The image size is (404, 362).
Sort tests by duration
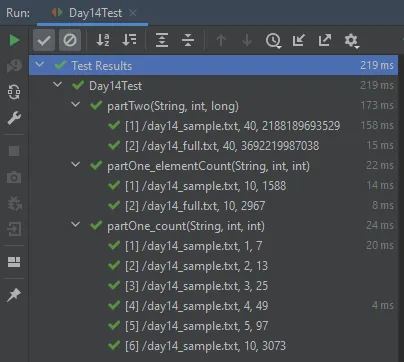(129, 40)
